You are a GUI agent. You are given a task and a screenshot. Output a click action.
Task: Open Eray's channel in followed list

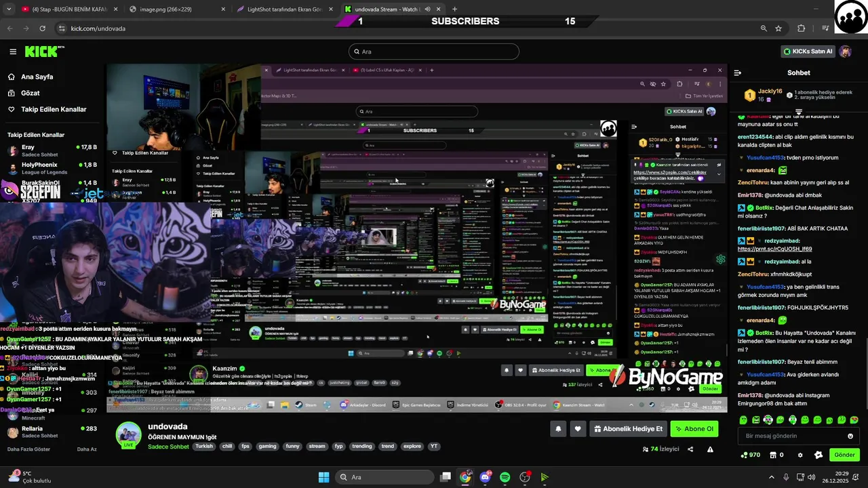click(x=52, y=150)
